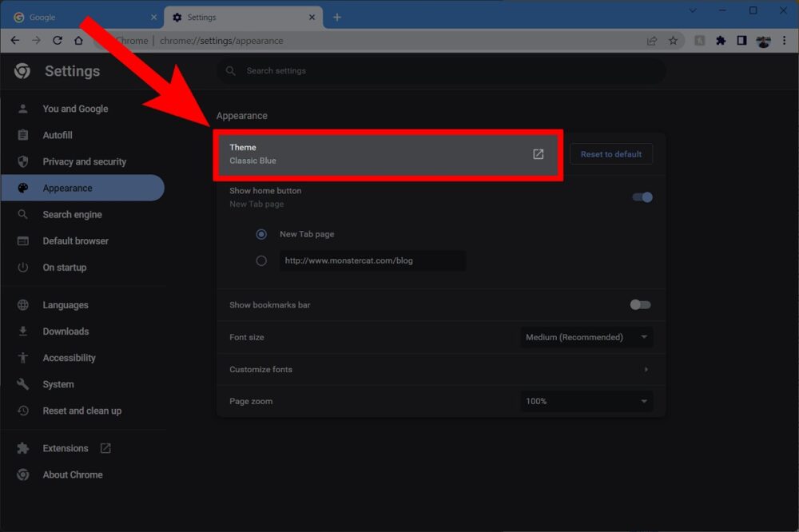Click the Reset to default button
Viewport: 799px width, 532px height.
click(x=611, y=153)
